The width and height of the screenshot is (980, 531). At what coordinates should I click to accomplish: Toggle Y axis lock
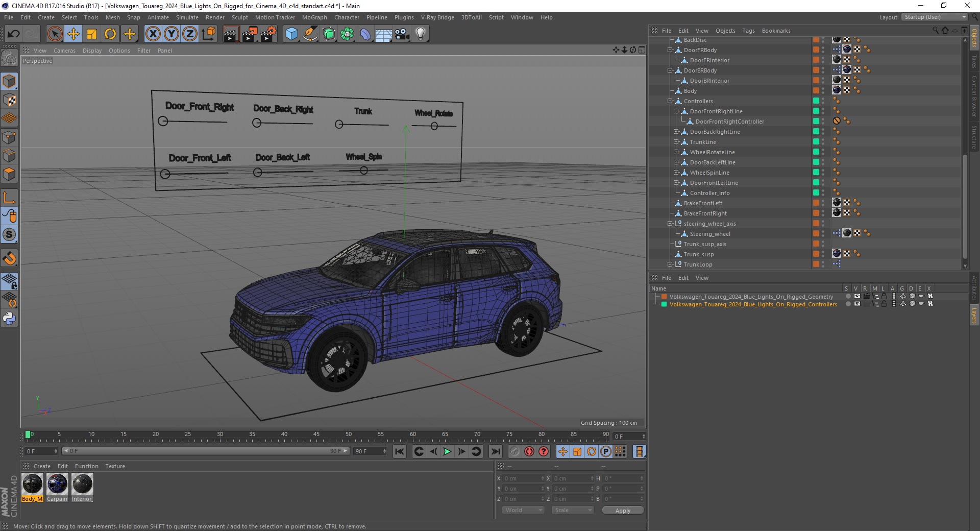[x=171, y=34]
